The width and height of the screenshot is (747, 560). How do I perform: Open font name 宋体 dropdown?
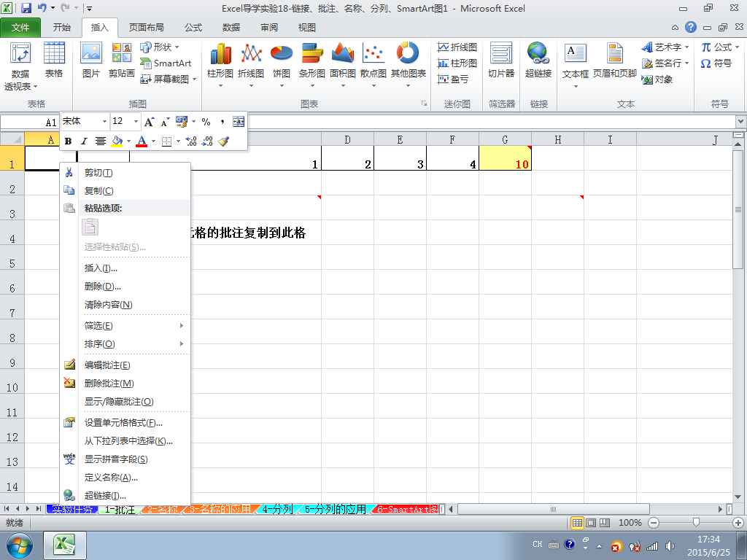(105, 122)
